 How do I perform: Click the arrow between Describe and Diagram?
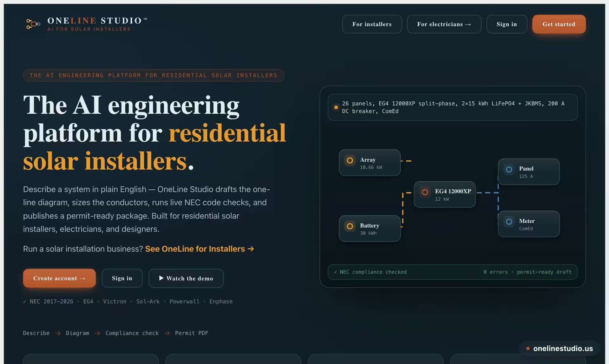point(58,333)
